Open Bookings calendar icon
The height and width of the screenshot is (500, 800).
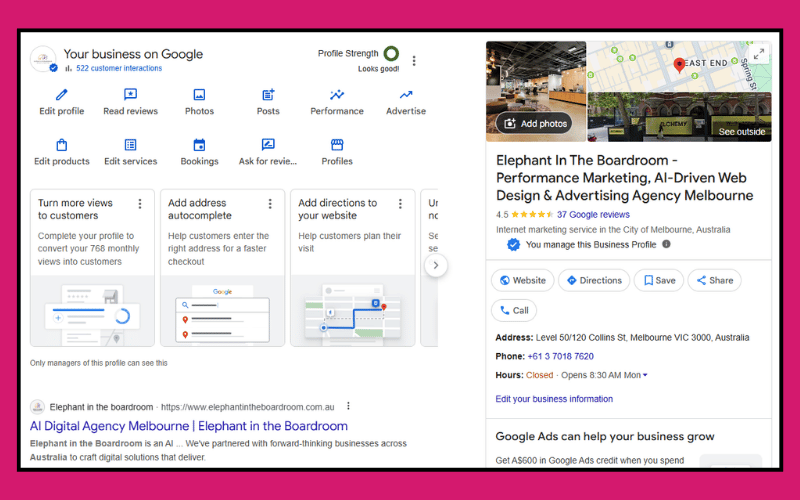tap(199, 145)
